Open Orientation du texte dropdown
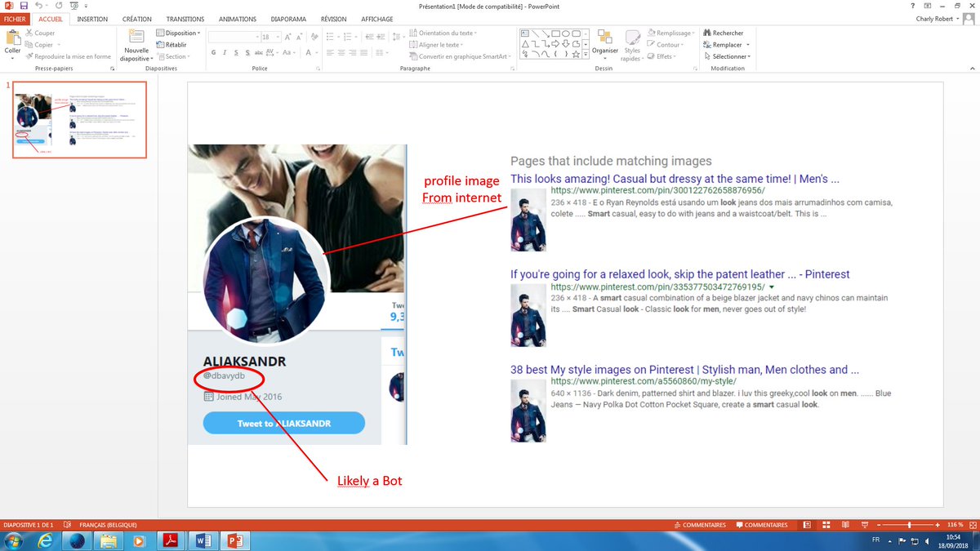 tap(443, 33)
